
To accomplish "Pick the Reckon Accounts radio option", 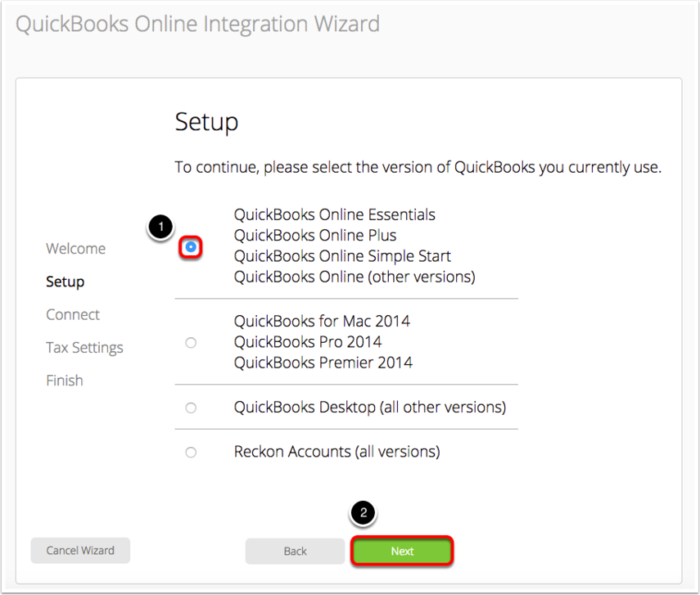I will coord(191,452).
